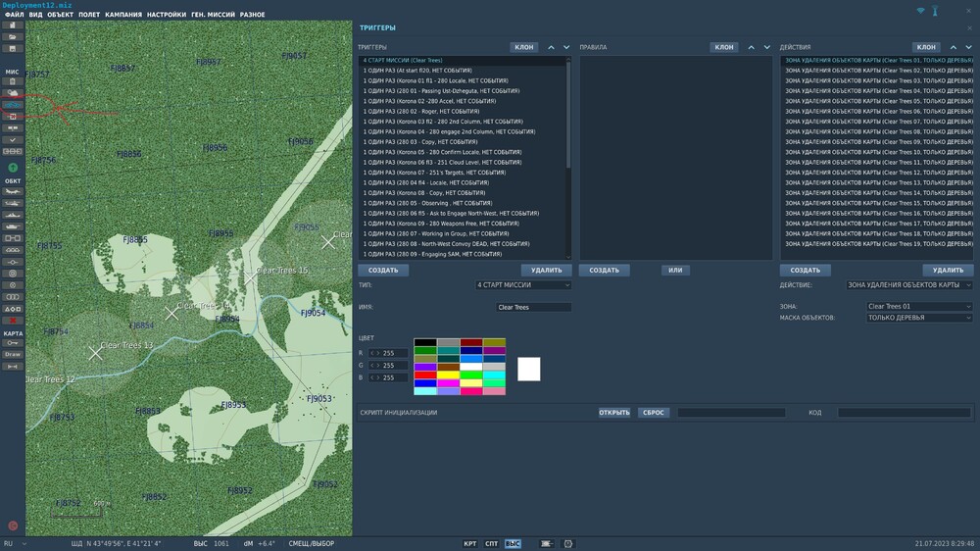Toggle the ВЫС altitude mode button
The image size is (980, 551).
(x=513, y=543)
